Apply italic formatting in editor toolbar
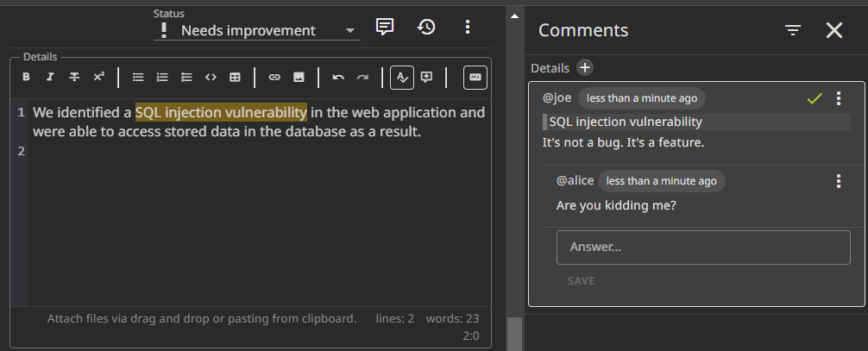868x351 pixels. pos(50,78)
